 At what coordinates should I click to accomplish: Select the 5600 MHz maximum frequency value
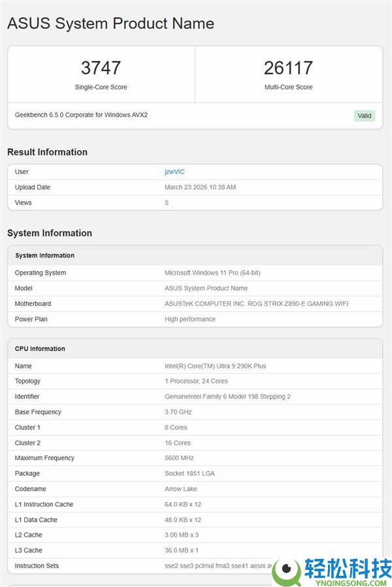[179, 458]
